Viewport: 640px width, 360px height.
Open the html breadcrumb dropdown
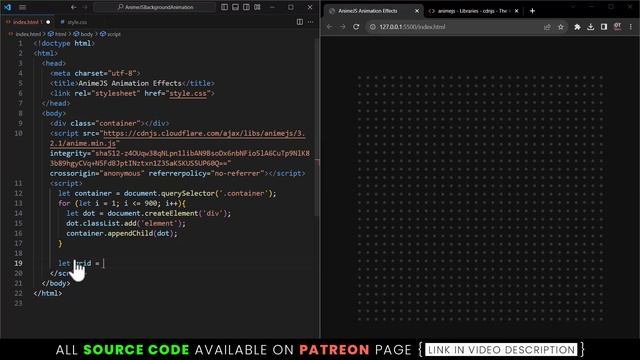tap(57, 34)
